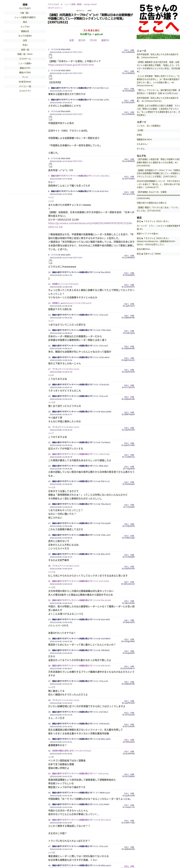This screenshot has width=180, height=868.
Task: Select パソコン一般 board in sidebar
Action: (x=25, y=86)
